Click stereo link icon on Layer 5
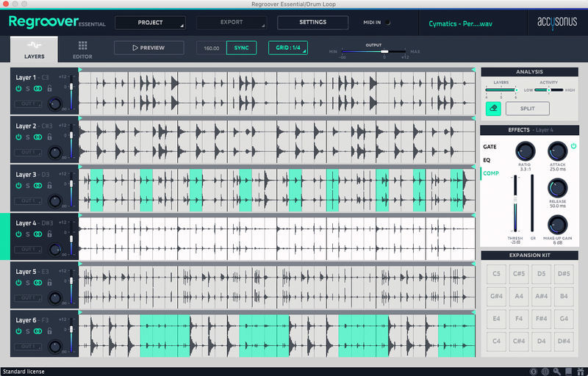 coord(38,283)
